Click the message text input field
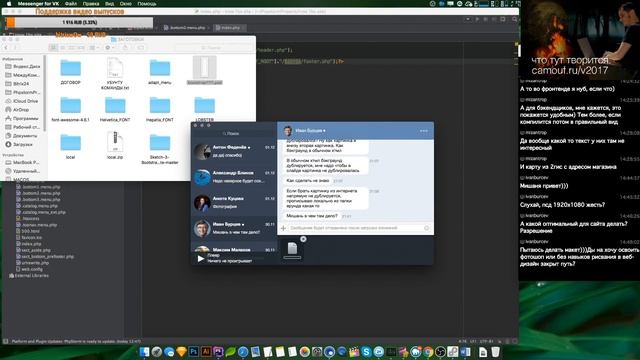Screen dimensions: 640x360 click(355, 228)
